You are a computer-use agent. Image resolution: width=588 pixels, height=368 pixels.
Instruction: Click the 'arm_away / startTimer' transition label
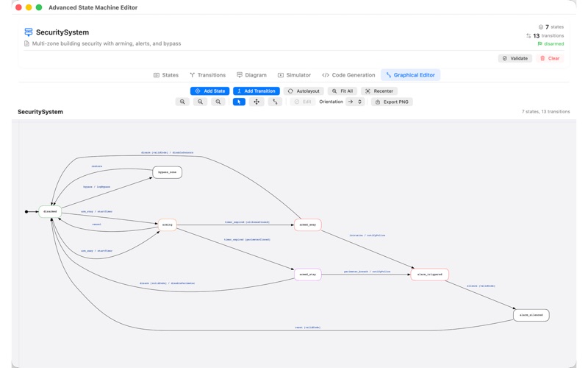click(x=97, y=250)
